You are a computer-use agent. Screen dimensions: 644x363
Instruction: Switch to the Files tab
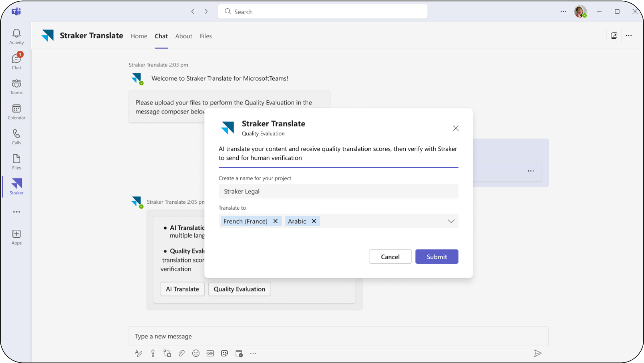click(x=206, y=36)
